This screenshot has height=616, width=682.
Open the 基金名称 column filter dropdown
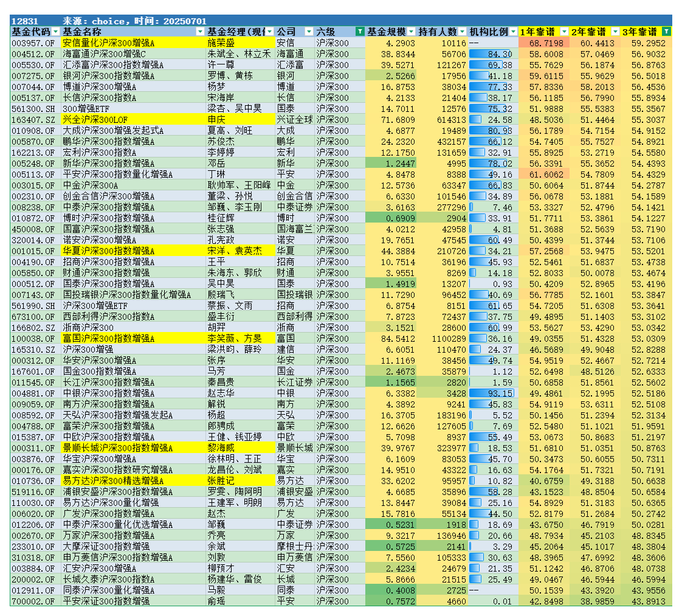pos(200,32)
